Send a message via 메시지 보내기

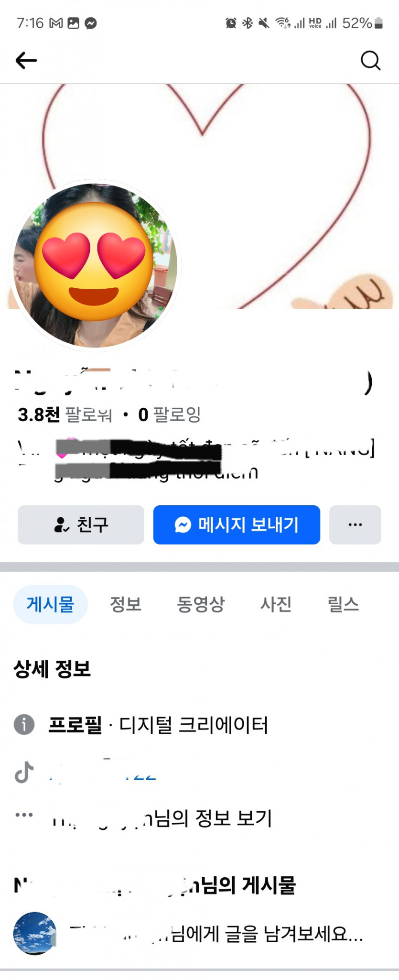tap(237, 524)
